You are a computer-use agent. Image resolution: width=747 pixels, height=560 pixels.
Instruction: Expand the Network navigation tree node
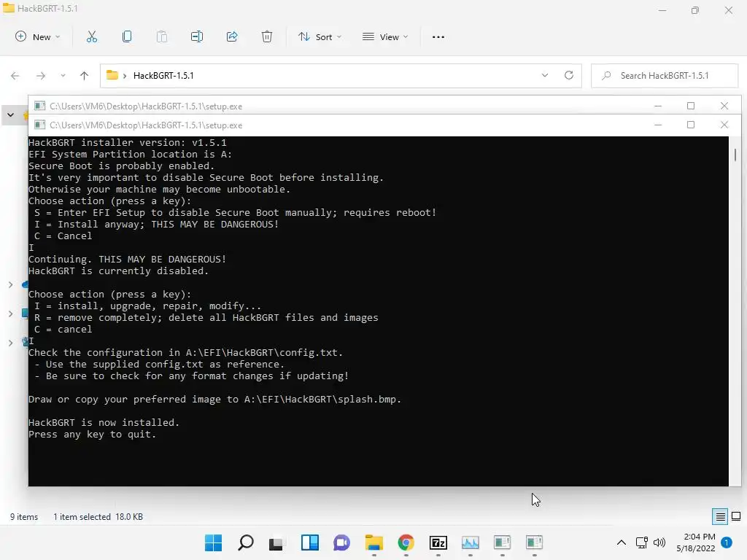(10, 343)
